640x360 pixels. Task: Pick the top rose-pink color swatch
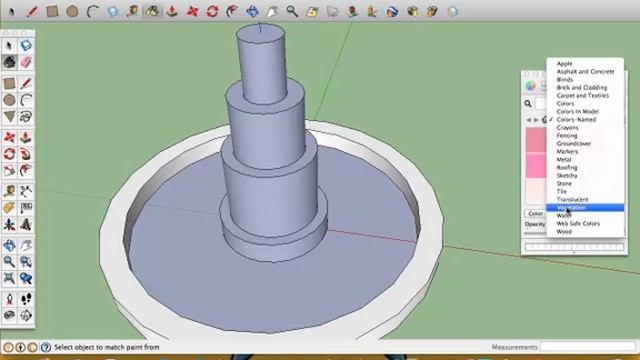pos(536,140)
